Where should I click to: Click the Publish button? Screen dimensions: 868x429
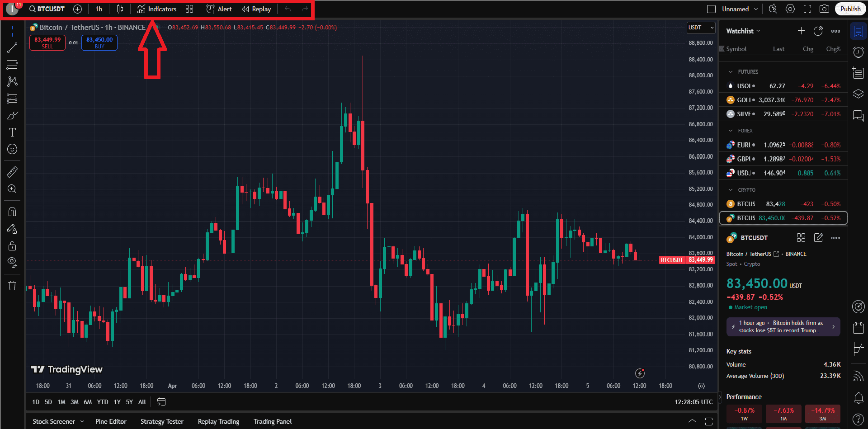coord(850,9)
